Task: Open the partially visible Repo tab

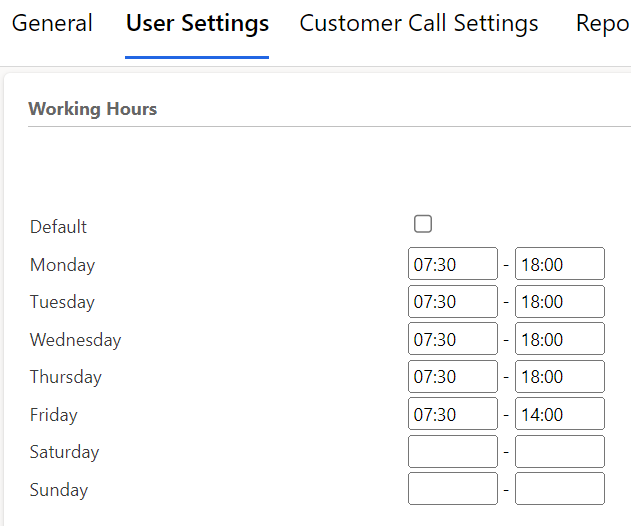Action: pyautogui.click(x=602, y=24)
